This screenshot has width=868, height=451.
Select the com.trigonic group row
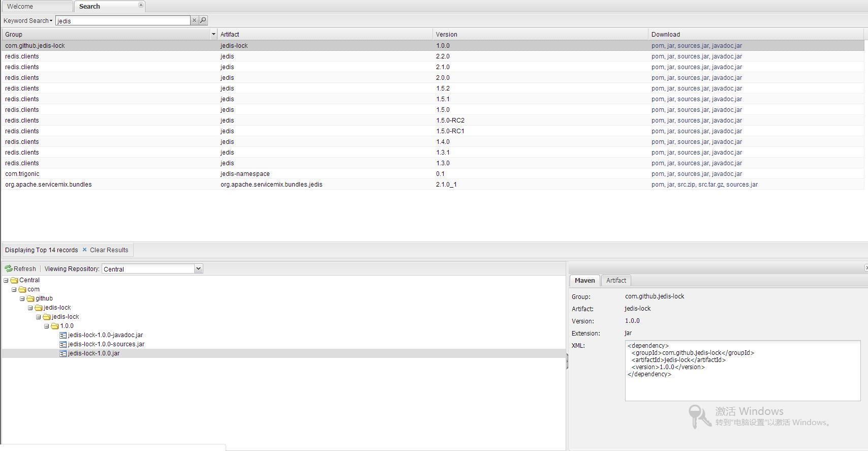tap(432, 174)
